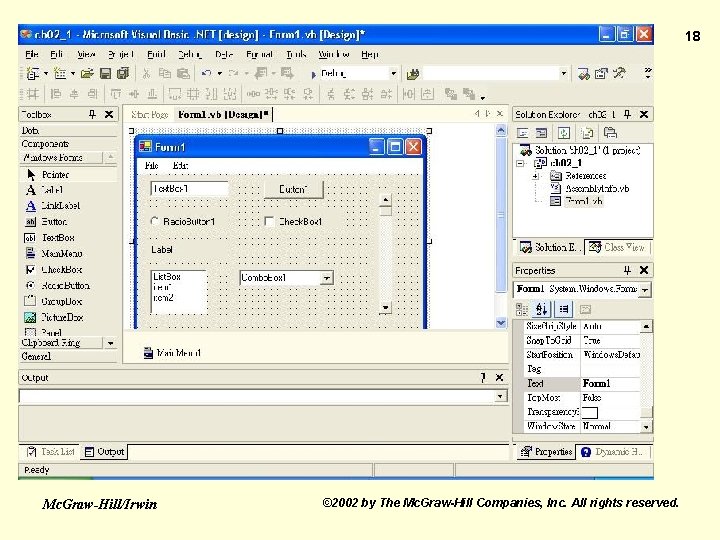The image size is (720, 540).
Task: Switch to the Task List tab
Action: (x=51, y=452)
